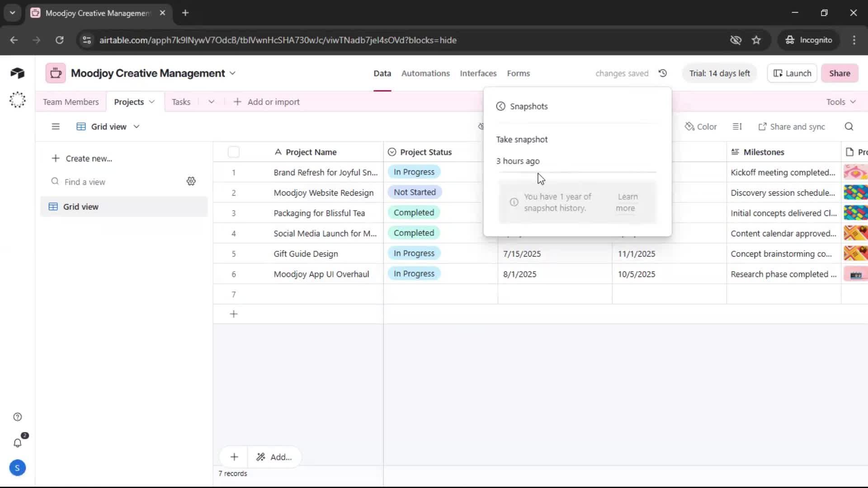Toggle the select all records checkbox
Screen dimensions: 868x488
pyautogui.click(x=234, y=152)
